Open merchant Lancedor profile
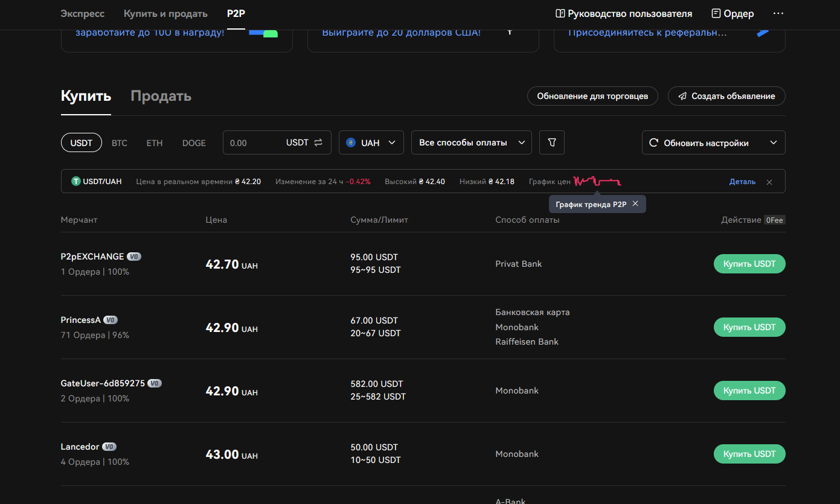840x504 pixels. pos(80,447)
